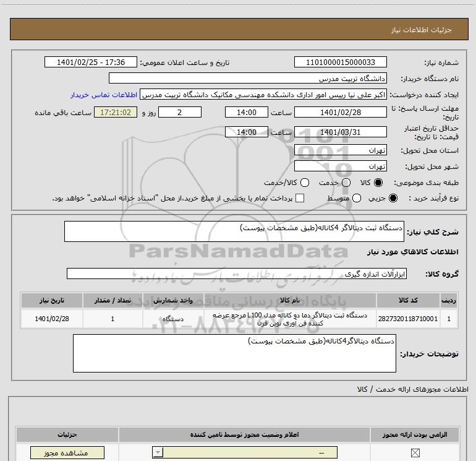Click the need date cell 1401/02/28
This screenshot has height=461, width=476.
52,319
